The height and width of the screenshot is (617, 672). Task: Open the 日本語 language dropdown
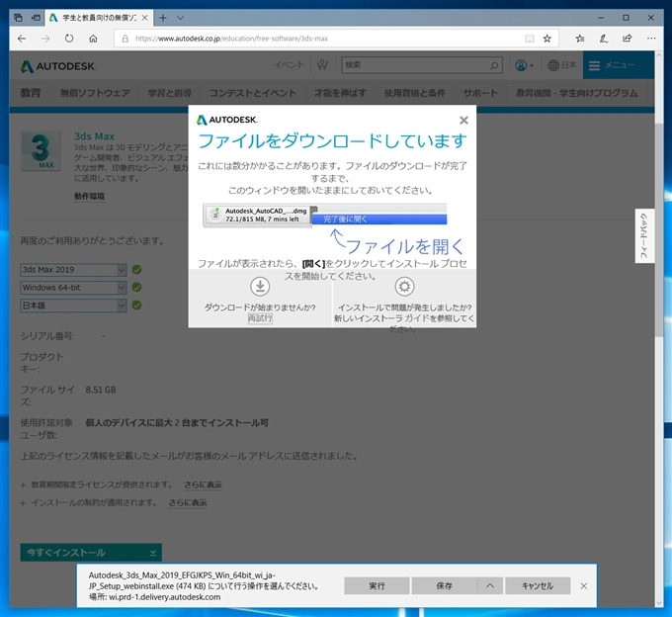click(73, 306)
